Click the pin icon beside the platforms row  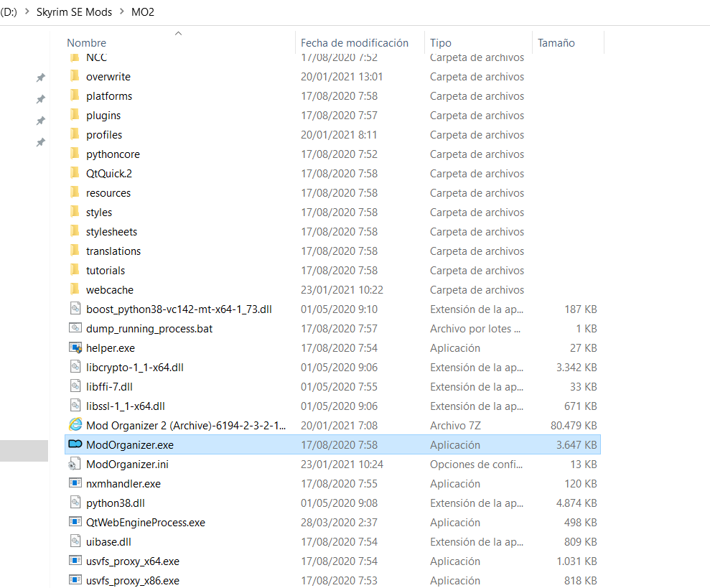pyautogui.click(x=41, y=99)
